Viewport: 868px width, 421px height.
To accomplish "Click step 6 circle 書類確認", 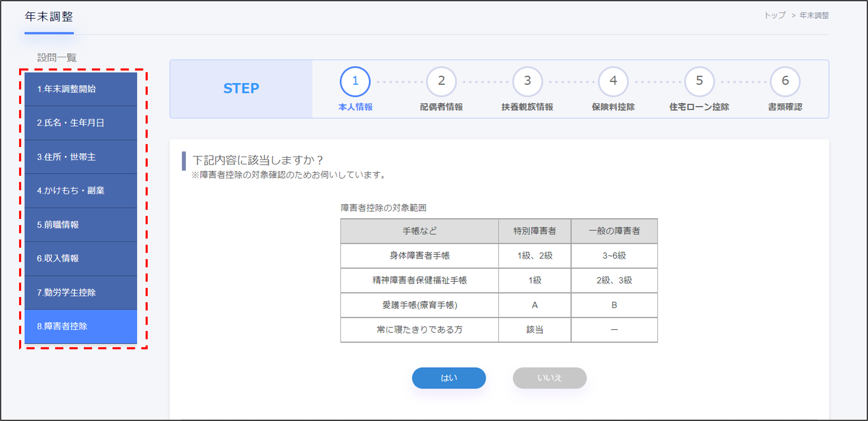I will pyautogui.click(x=785, y=81).
